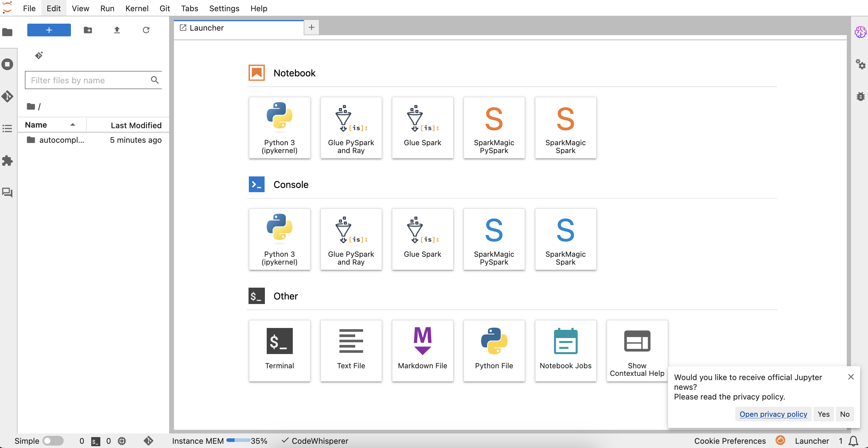Viewport: 868px width, 448px height.
Task: Launch SparkMagic PySpark notebook
Action: point(494,128)
